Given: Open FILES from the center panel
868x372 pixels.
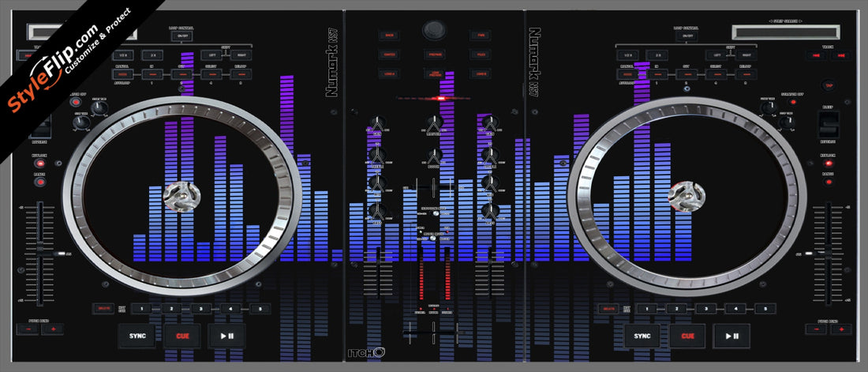Looking at the screenshot, I should (480, 54).
